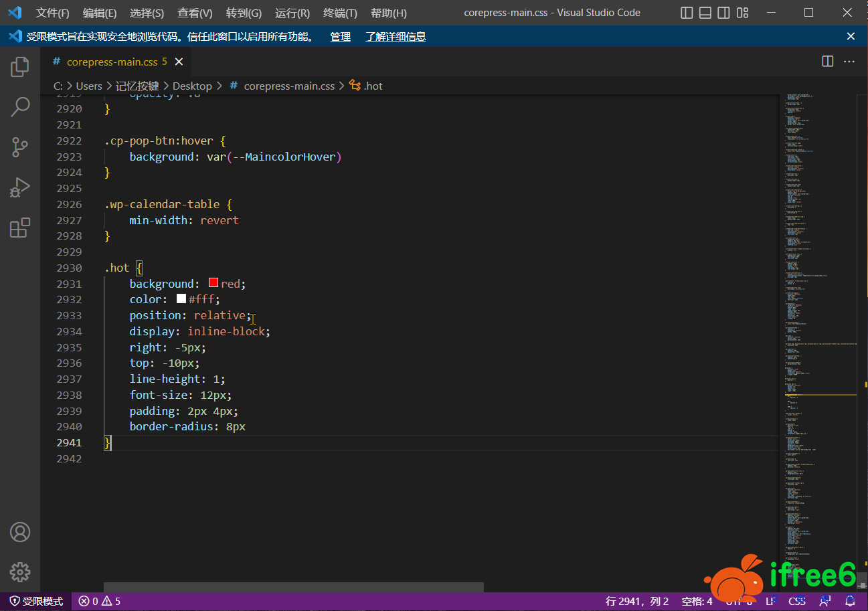Viewport: 868px width, 611px height.
Task: Open the editor More Actions ellipsis menu
Action: click(849, 62)
